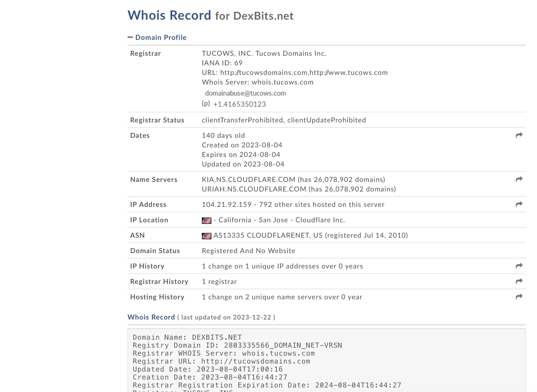The width and height of the screenshot is (537, 392).
Task: Click the 'Dates' row label
Action: point(140,135)
